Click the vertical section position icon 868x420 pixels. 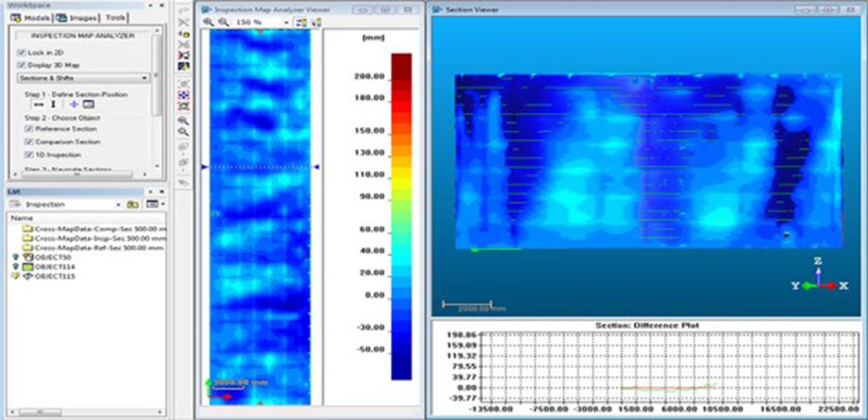52,105
